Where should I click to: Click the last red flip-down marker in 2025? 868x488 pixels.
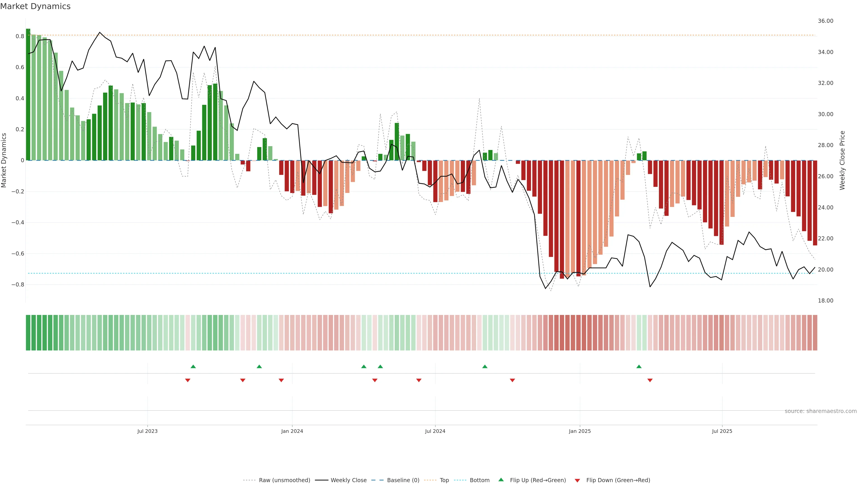point(650,380)
